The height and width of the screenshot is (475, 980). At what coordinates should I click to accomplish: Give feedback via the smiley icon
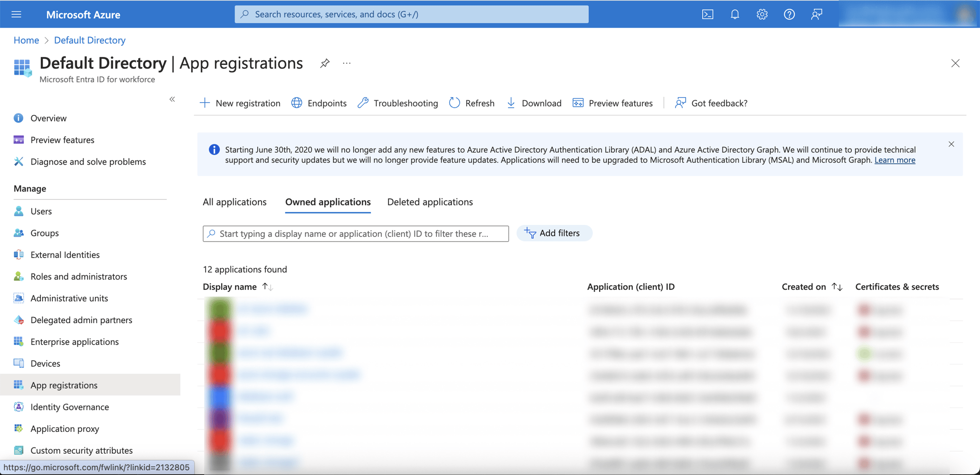click(x=816, y=14)
